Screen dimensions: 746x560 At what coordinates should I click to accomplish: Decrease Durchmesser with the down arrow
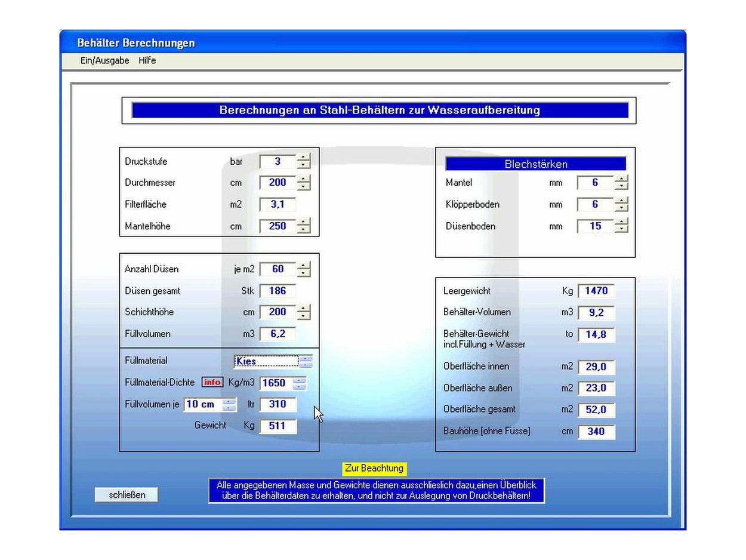point(304,186)
